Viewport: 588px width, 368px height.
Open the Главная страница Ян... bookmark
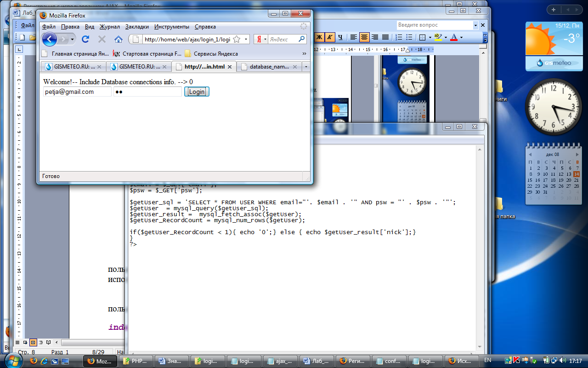(75, 54)
